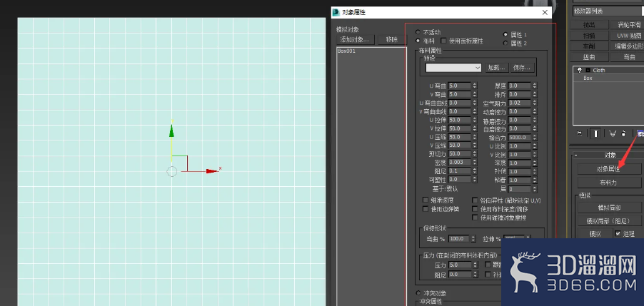The image size is (644, 306).
Task: Apply the 扭曲 modifier button
Action: (x=589, y=57)
